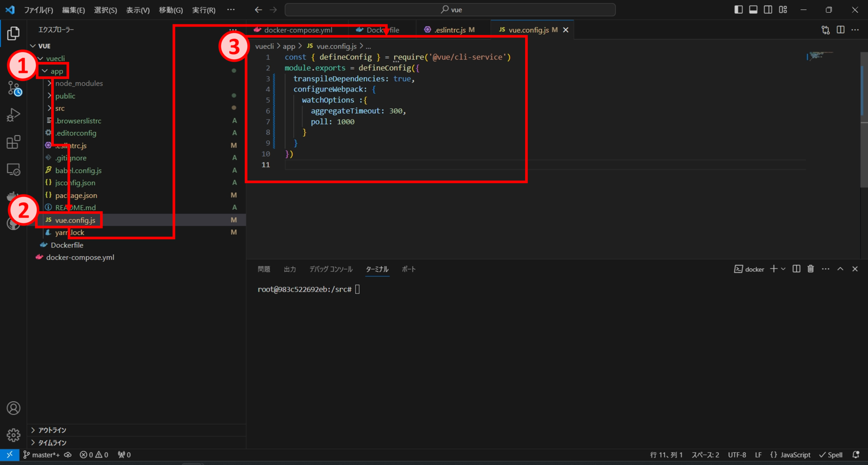868x465 pixels.
Task: Split the editor using the toolbar icon
Action: [x=840, y=30]
